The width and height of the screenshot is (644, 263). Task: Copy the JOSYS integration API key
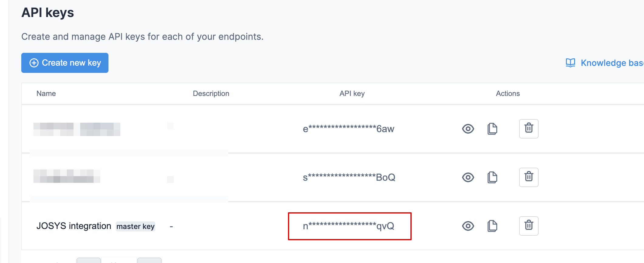point(492,226)
